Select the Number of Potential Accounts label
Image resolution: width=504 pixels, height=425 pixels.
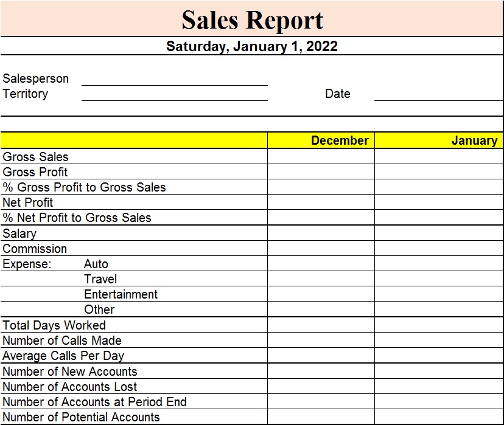[x=81, y=417]
